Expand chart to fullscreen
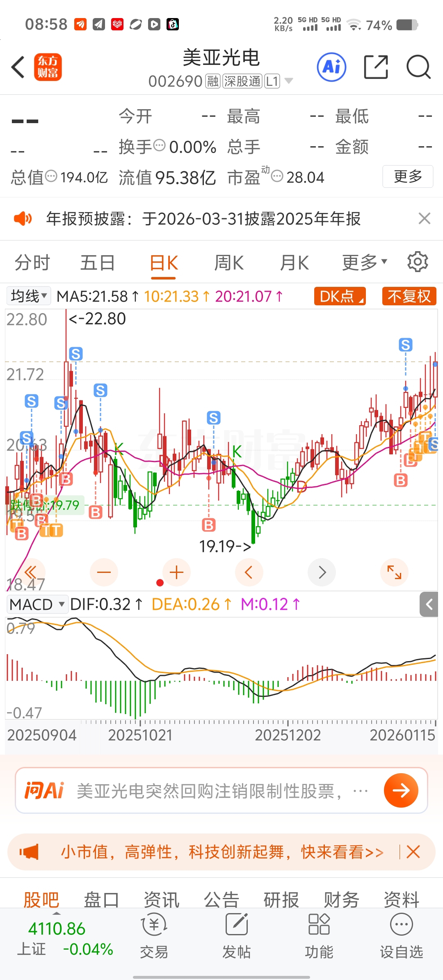This screenshot has height=980, width=443. click(394, 572)
